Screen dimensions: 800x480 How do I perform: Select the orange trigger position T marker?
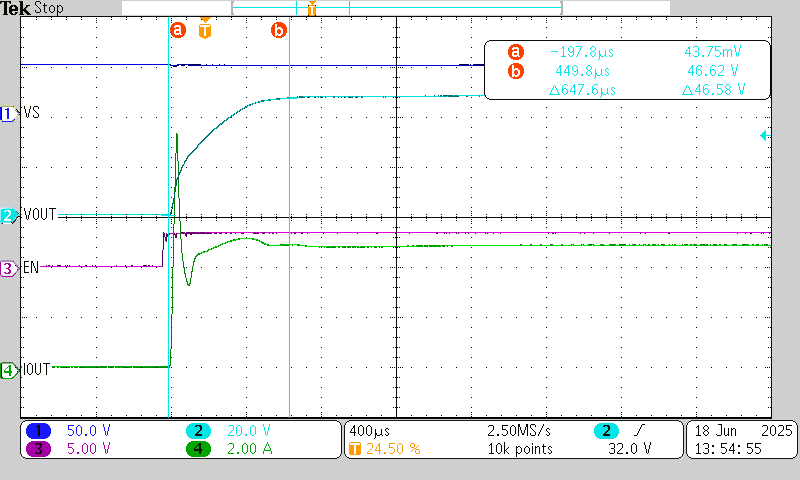pos(205,29)
